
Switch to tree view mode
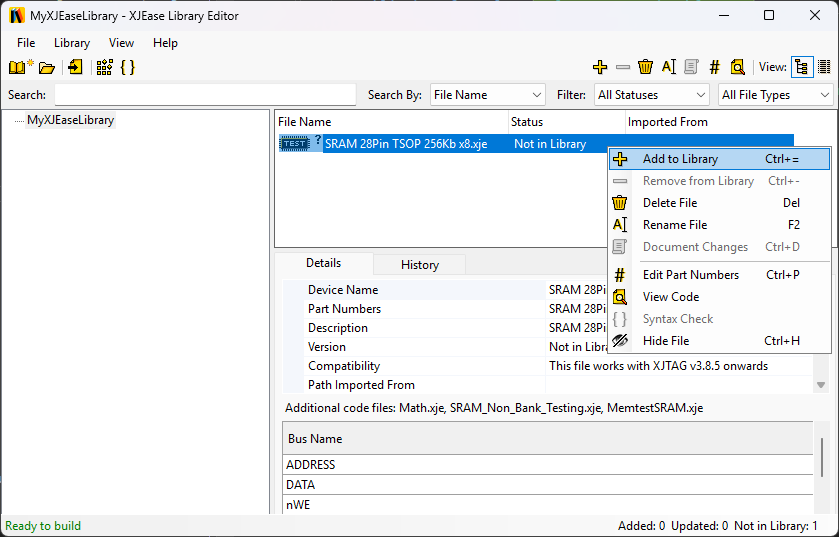pyautogui.click(x=801, y=67)
